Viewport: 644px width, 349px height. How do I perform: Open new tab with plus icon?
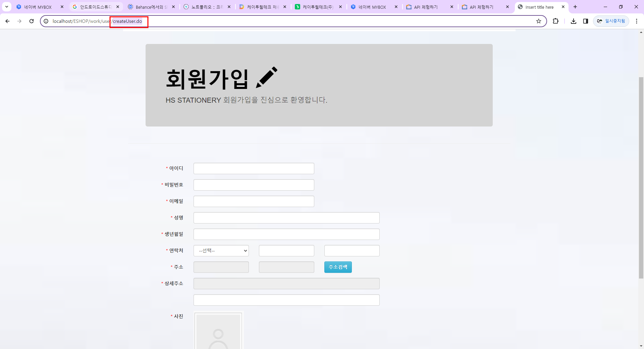[x=575, y=7]
